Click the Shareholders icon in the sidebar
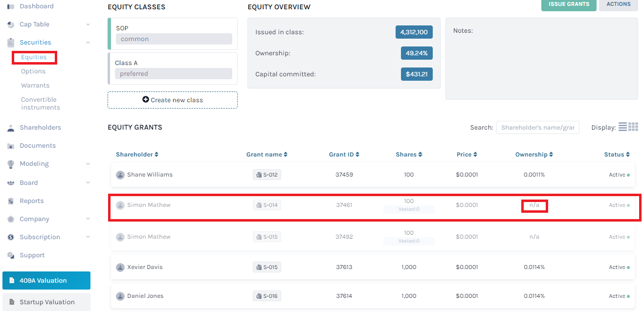The image size is (644, 314). 10,127
